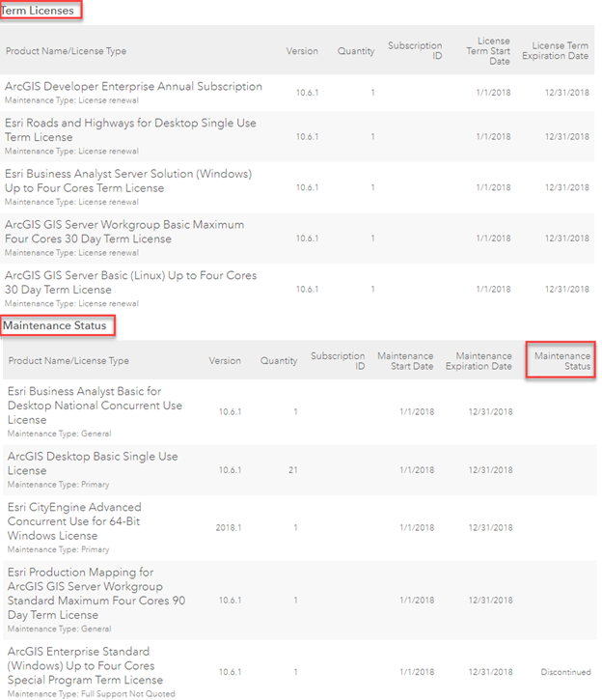Click expiration 12/31/2018 for ArcGIS Enterprise Standard row
The height and width of the screenshot is (700, 602).
(x=490, y=672)
